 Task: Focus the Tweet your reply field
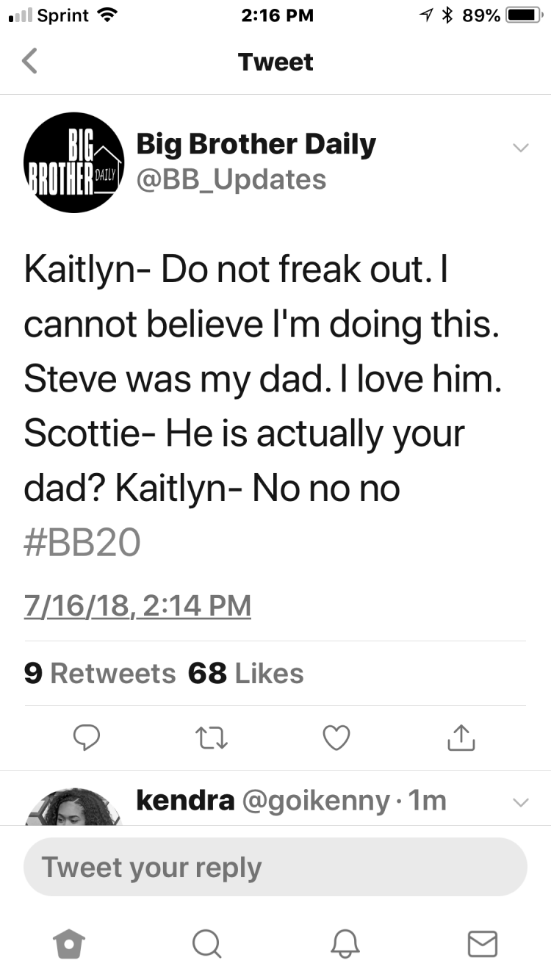tap(275, 867)
